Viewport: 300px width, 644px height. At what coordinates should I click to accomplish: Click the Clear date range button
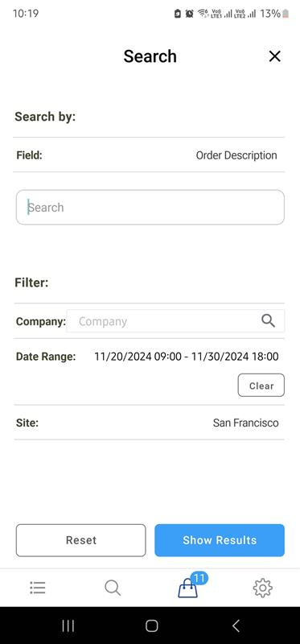pos(261,386)
